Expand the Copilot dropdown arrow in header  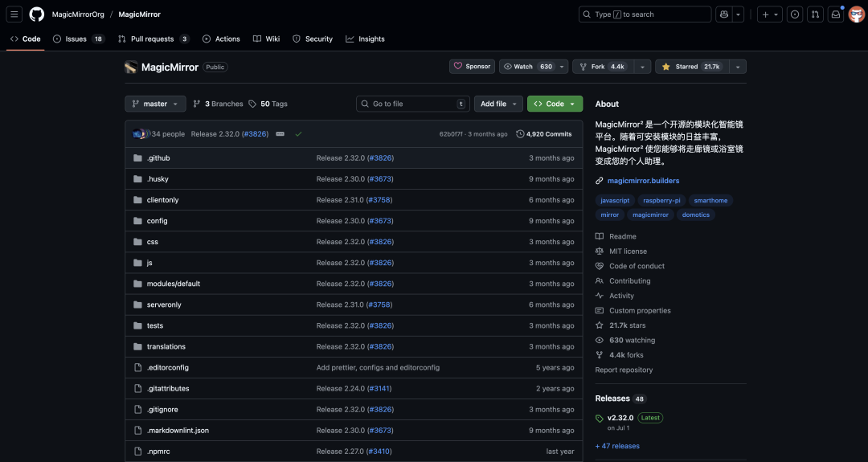(738, 14)
